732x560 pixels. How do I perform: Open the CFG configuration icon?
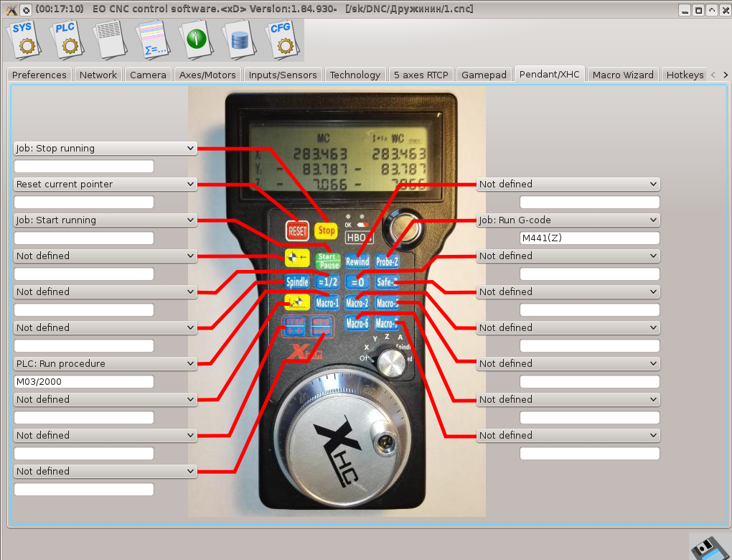click(282, 39)
